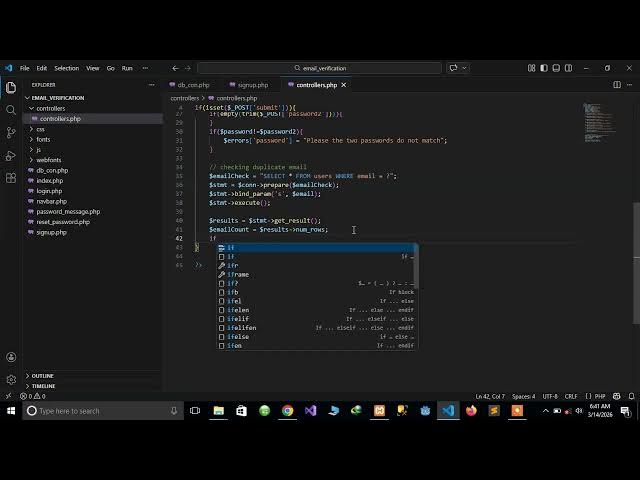
Task: Show more menu bar items ellipsis
Action: 145,68
